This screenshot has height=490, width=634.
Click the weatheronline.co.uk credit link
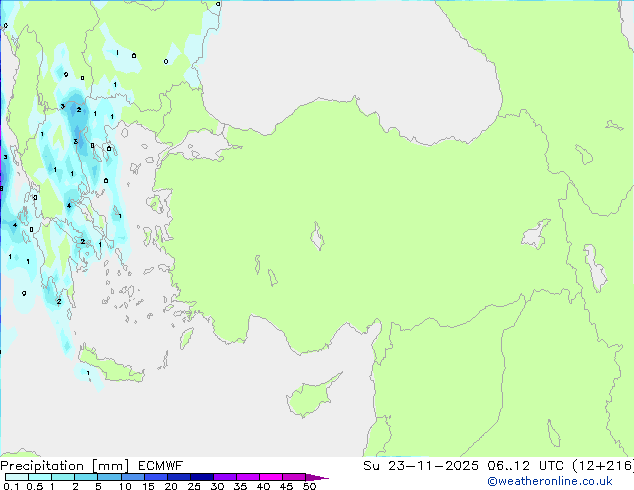550,481
